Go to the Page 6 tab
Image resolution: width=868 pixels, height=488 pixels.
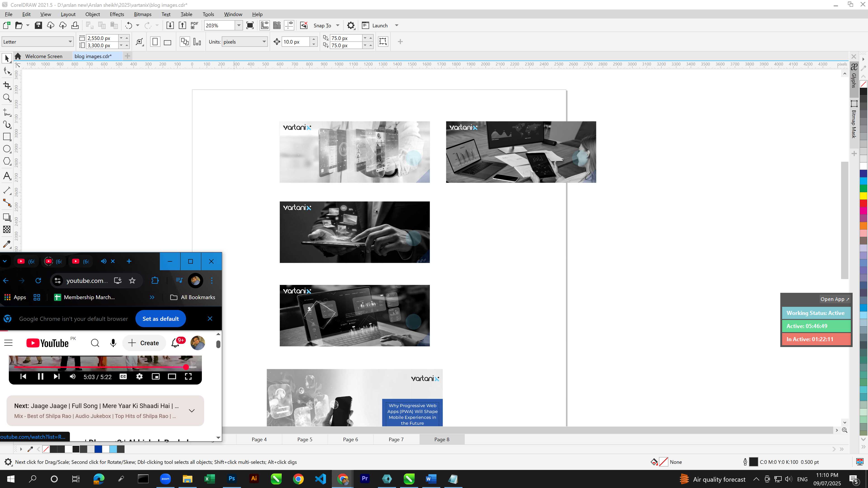click(350, 439)
